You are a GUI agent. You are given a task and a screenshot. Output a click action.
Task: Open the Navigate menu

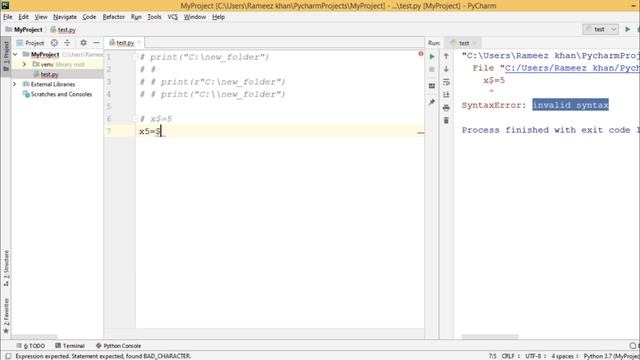[x=65, y=17]
